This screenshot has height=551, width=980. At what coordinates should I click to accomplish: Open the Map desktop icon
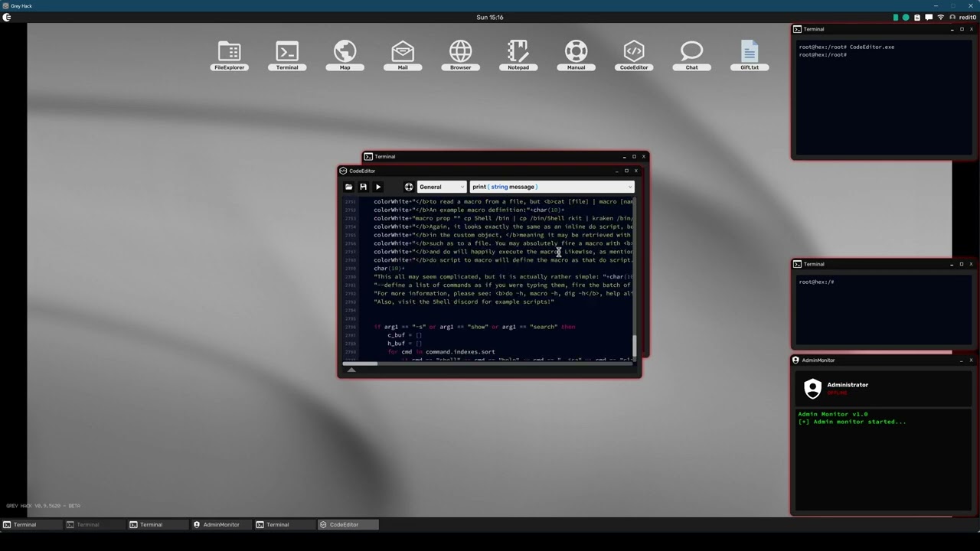(345, 56)
